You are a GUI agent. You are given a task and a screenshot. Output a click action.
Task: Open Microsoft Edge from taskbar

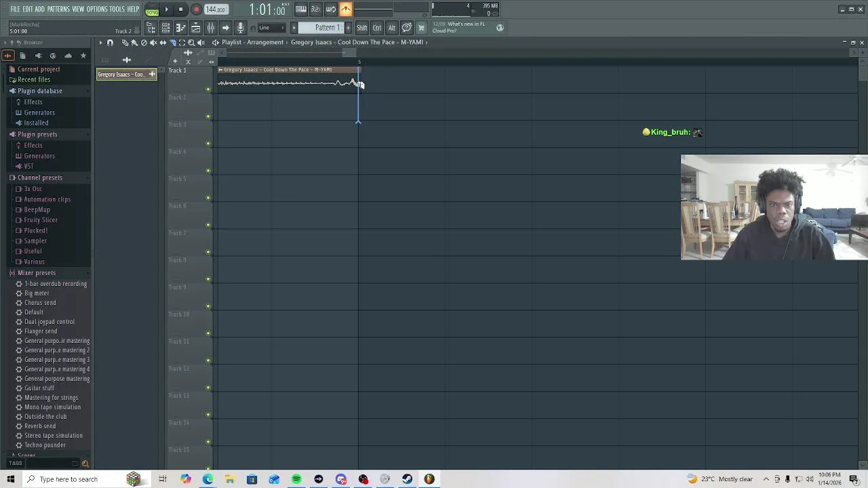point(208,479)
